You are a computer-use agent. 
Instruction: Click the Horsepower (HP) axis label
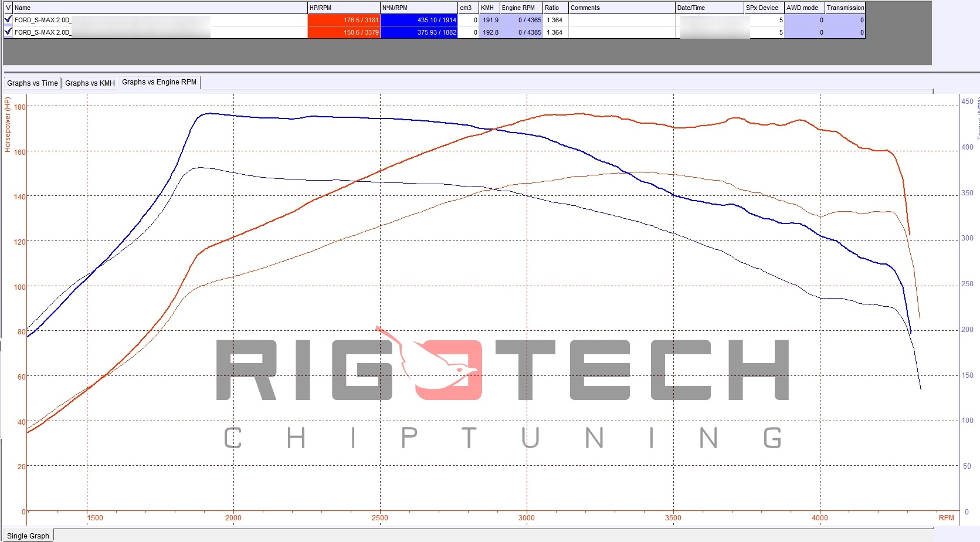8,124
